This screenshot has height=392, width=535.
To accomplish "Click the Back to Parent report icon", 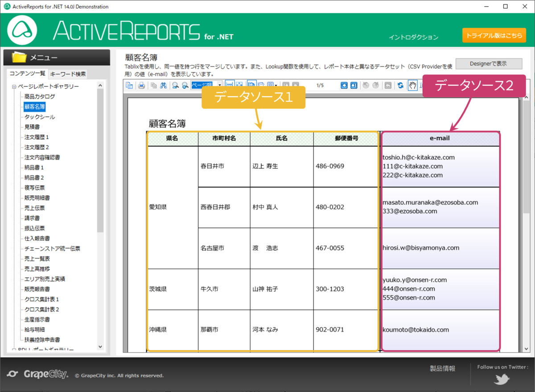I will tap(388, 85).
